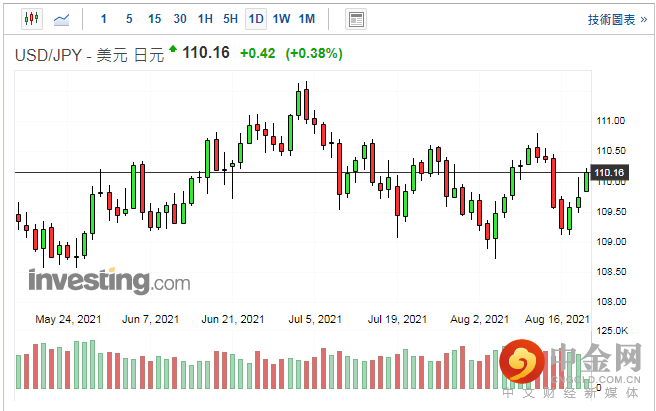The image size is (656, 411).
Task: Select the 5-minute timeframe
Action: tap(128, 19)
